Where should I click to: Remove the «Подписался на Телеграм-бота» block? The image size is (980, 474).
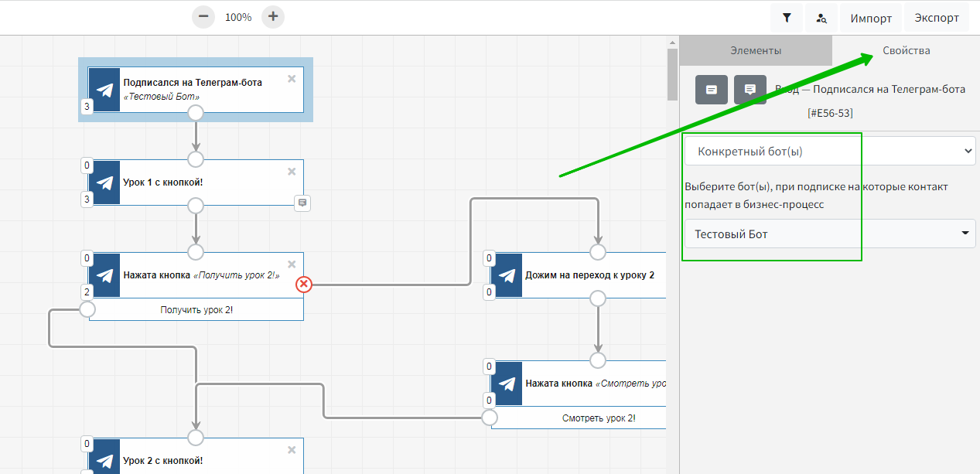click(x=292, y=79)
